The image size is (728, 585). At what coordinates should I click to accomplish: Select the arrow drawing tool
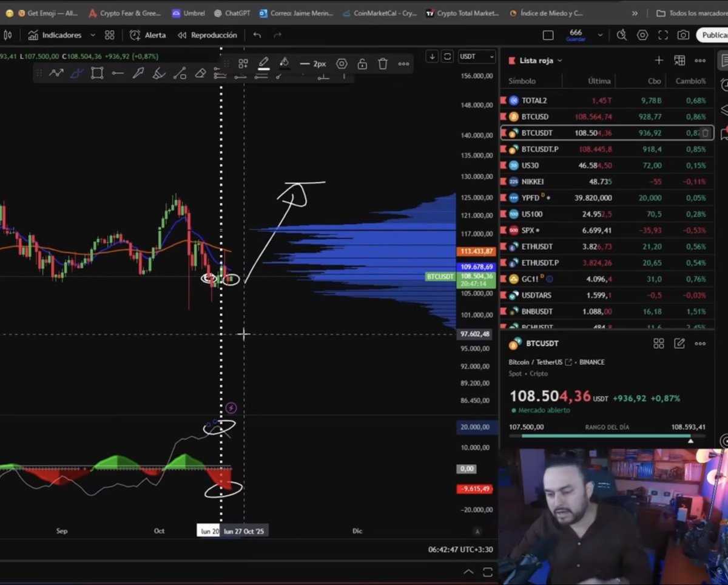tap(138, 73)
